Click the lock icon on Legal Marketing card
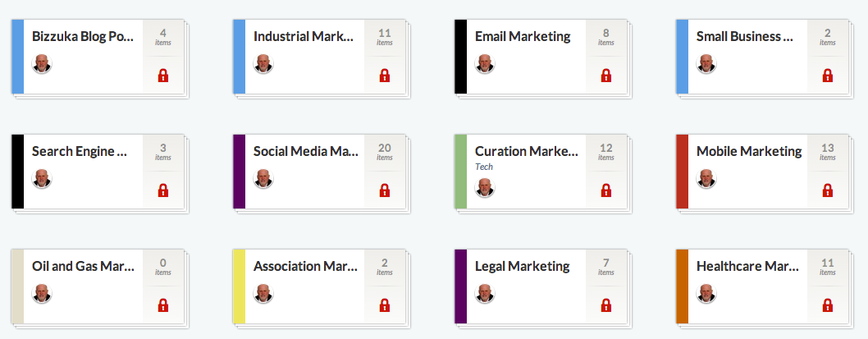 605,305
